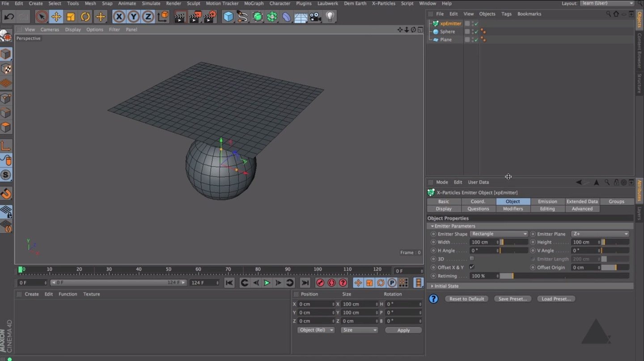The image size is (644, 361).
Task: Toggle the Z axis lock
Action: click(x=148, y=17)
